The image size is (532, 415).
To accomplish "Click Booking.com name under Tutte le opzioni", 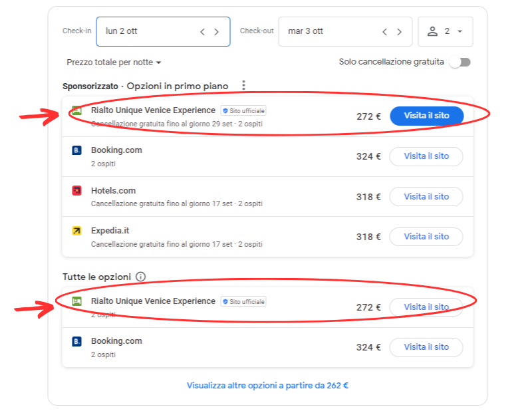I will (x=116, y=341).
